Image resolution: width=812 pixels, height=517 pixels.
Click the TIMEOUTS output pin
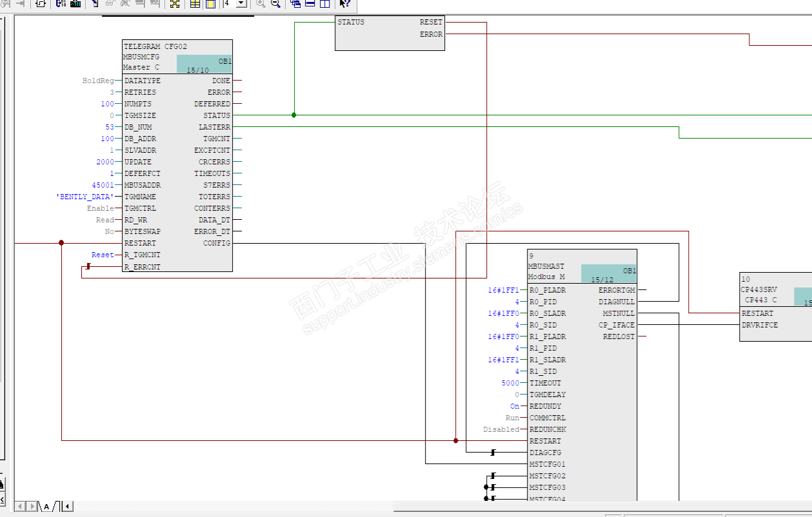tap(212, 173)
